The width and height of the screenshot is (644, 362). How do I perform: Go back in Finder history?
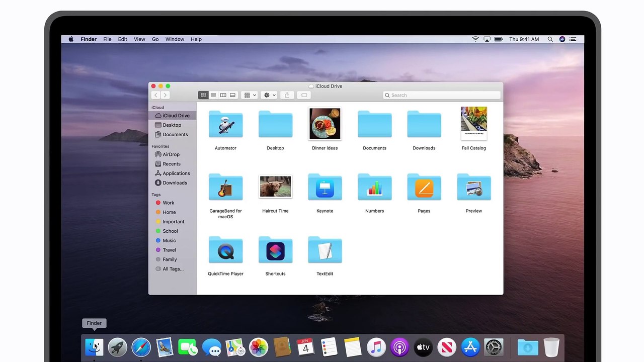point(156,95)
